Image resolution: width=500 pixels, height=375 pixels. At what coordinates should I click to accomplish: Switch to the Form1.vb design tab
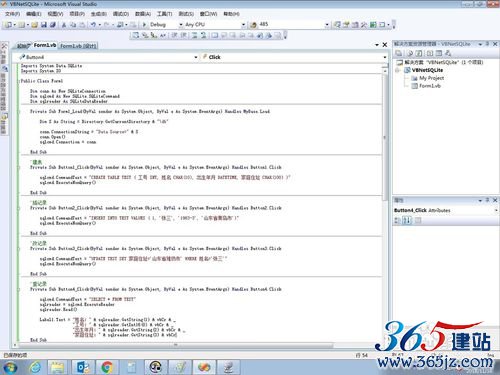tap(78, 46)
